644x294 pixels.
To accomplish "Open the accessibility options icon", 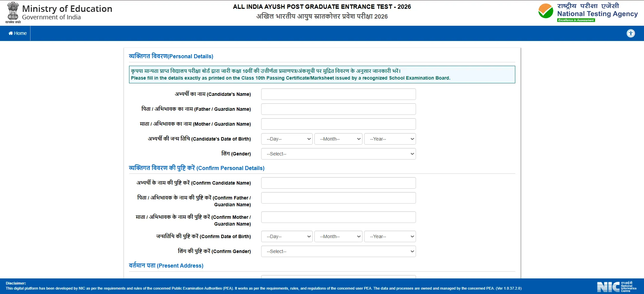I will tap(630, 33).
